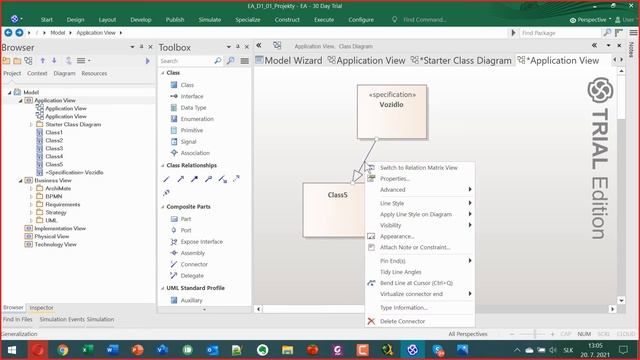640x360 pixels.
Task: Open Word from the taskbar
Action: tap(112, 350)
